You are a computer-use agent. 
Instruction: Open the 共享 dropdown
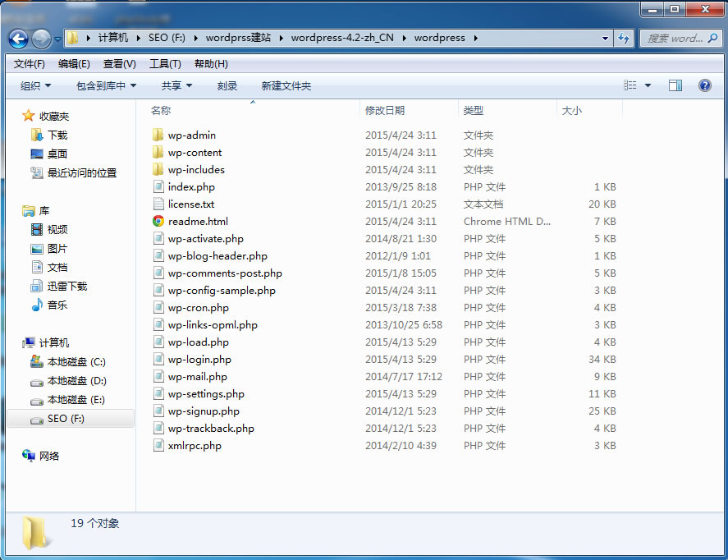(176, 86)
